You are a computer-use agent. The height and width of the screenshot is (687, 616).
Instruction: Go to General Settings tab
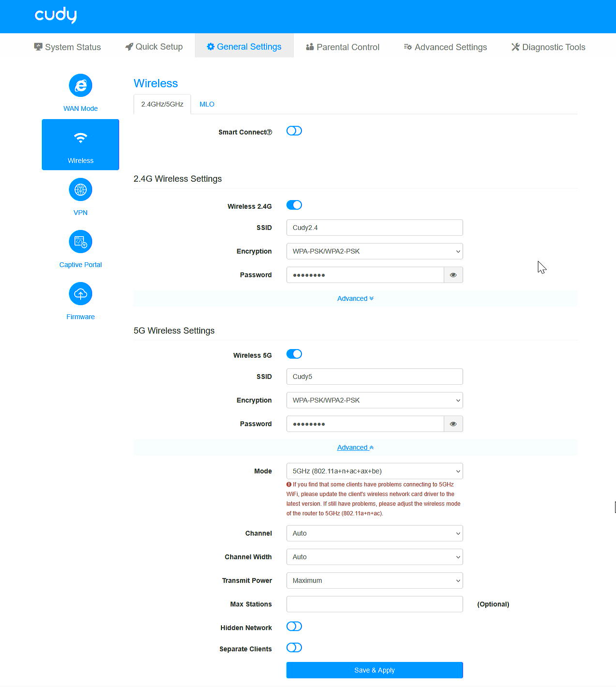[244, 47]
